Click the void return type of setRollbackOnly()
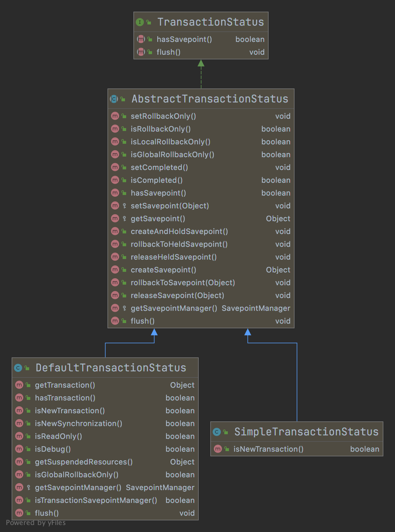The height and width of the screenshot is (532, 395). pos(283,116)
